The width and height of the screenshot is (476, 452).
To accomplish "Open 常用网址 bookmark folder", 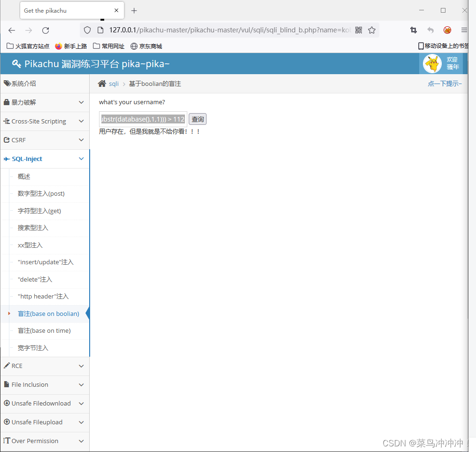I will 109,46.
